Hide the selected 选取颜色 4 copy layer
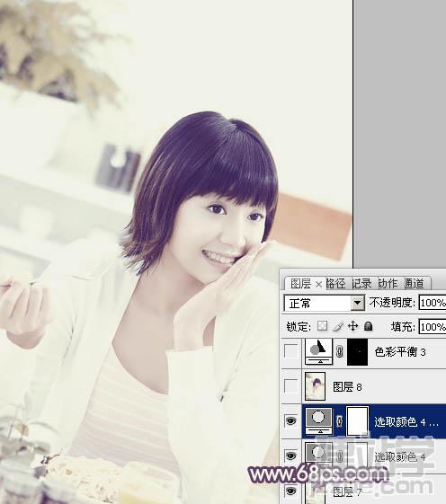446x504 pixels. 291,421
